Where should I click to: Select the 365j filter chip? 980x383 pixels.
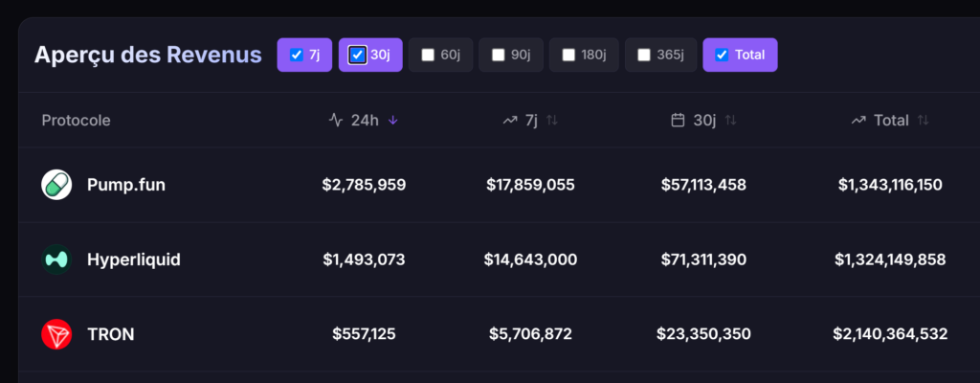(660, 56)
